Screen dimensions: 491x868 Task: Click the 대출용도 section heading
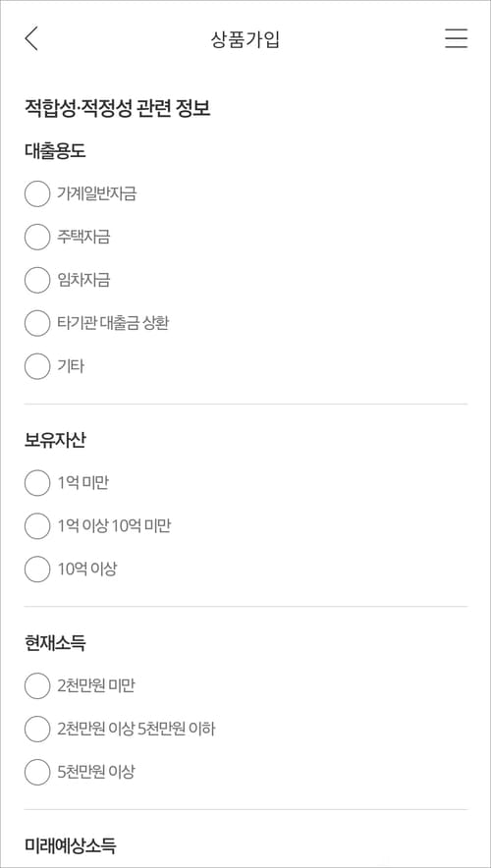point(55,150)
